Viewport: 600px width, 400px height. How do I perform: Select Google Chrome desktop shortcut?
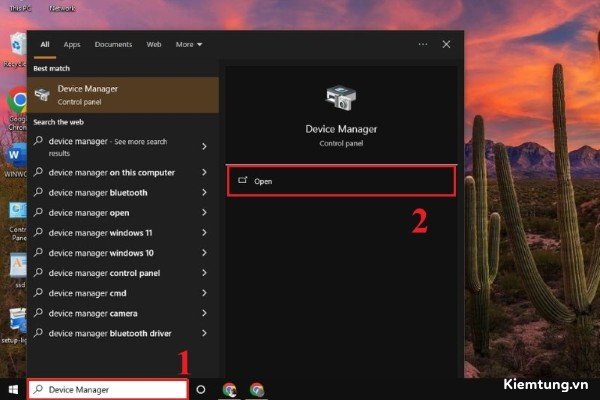[17, 109]
